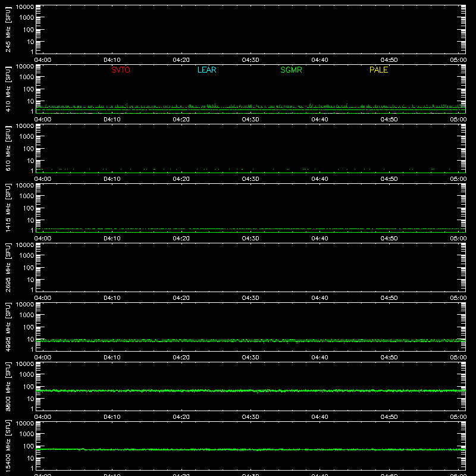
Task: Click the 100 y-axis value of the 1415 MHz panel
Action: 29,208
